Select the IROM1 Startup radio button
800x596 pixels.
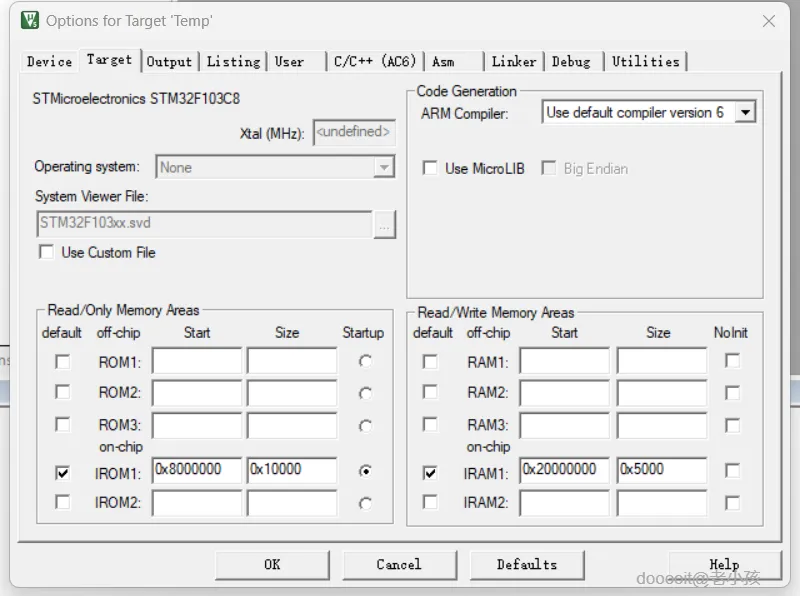(x=365, y=471)
